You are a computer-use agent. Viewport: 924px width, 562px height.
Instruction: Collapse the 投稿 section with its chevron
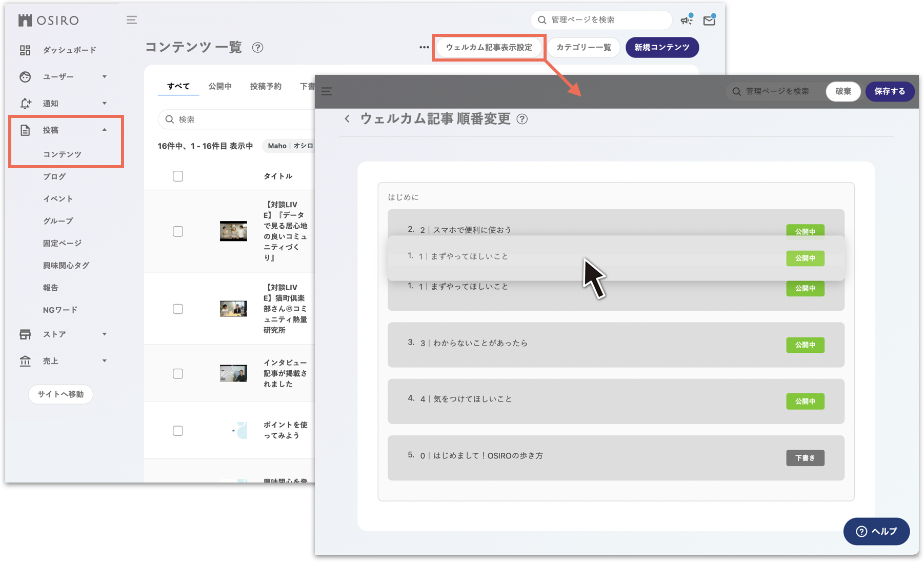[105, 130]
